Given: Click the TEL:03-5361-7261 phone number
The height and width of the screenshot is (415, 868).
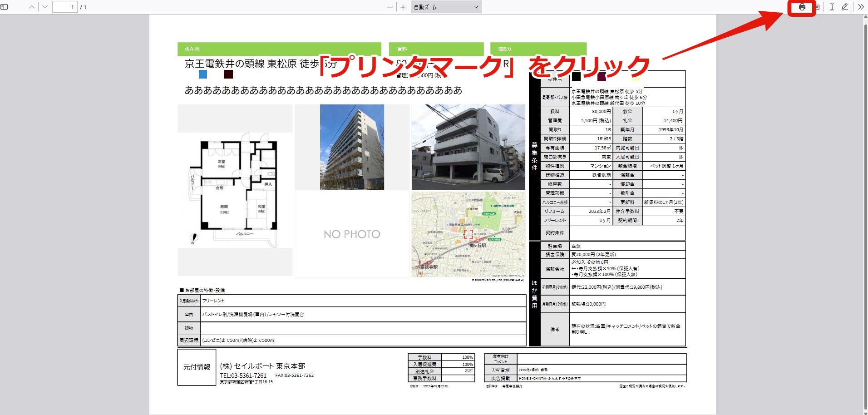Looking at the screenshot, I should click(243, 375).
